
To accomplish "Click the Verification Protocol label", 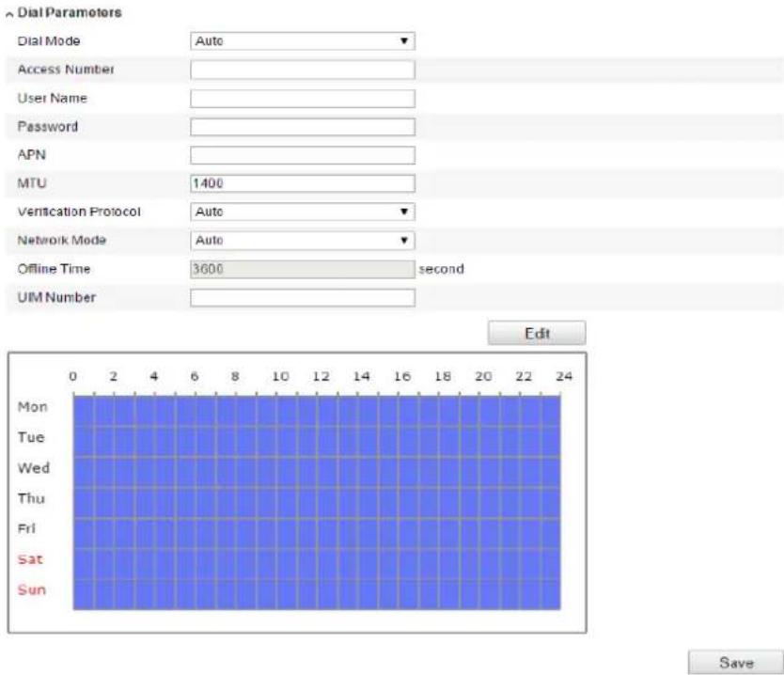I will [x=79, y=212].
